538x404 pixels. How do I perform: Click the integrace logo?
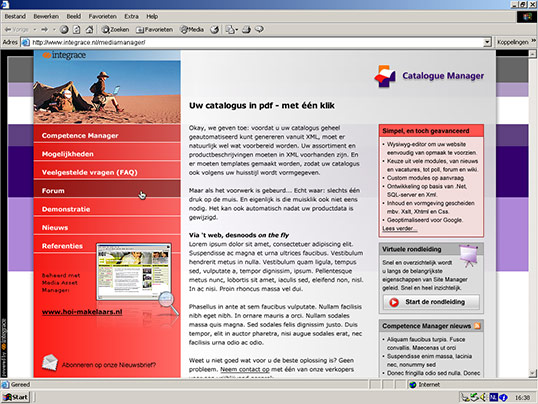click(64, 55)
